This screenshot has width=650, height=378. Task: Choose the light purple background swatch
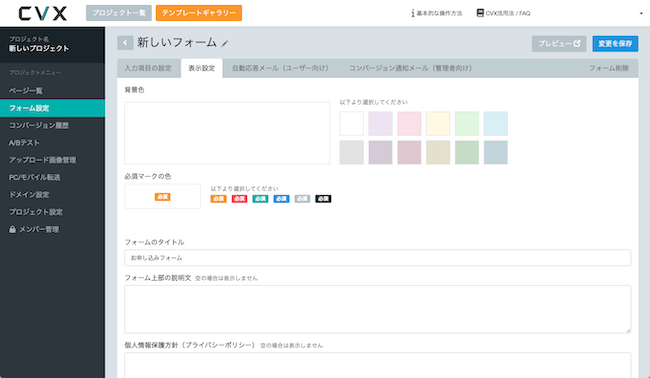pos(381,124)
